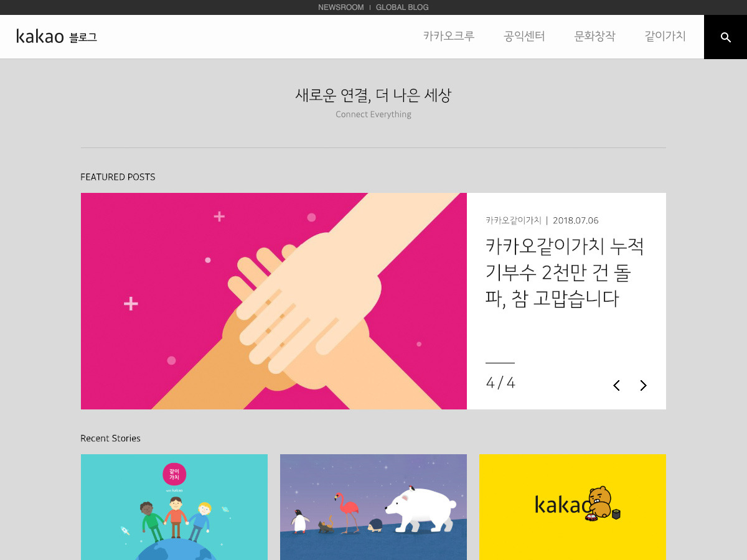Viewport: 747px width, 560px height.
Task: Open the featured post title about 2천만 건
Action: [x=565, y=273]
